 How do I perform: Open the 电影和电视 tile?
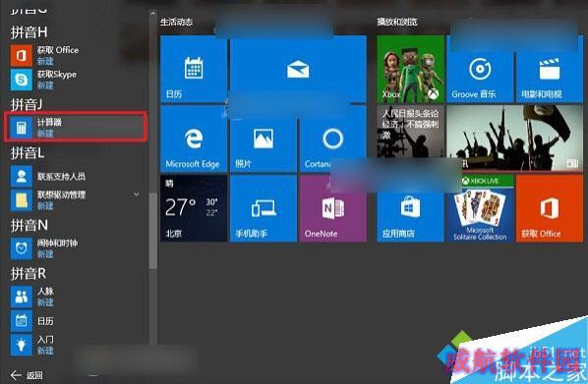point(550,69)
